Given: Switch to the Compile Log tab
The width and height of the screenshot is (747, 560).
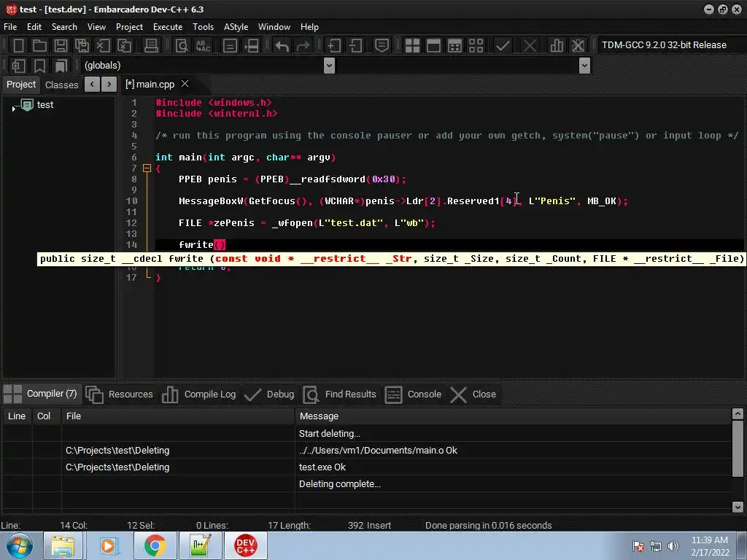Looking at the screenshot, I should 198,394.
